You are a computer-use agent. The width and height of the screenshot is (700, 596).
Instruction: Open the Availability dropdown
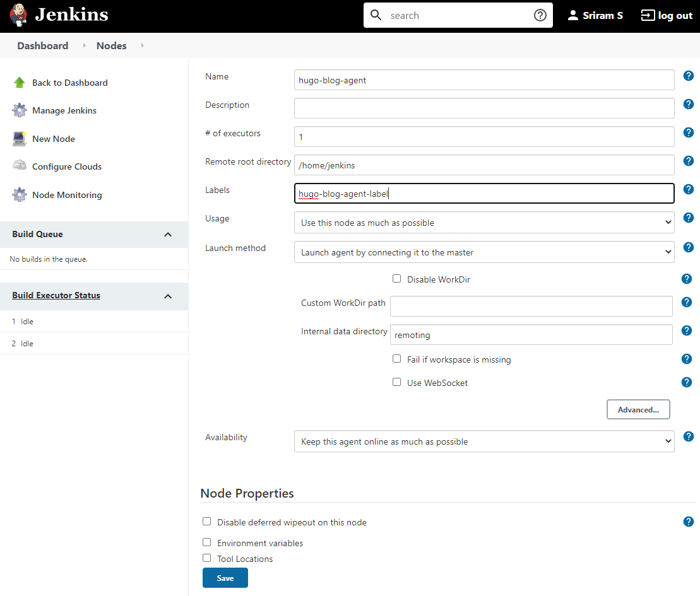tap(484, 441)
